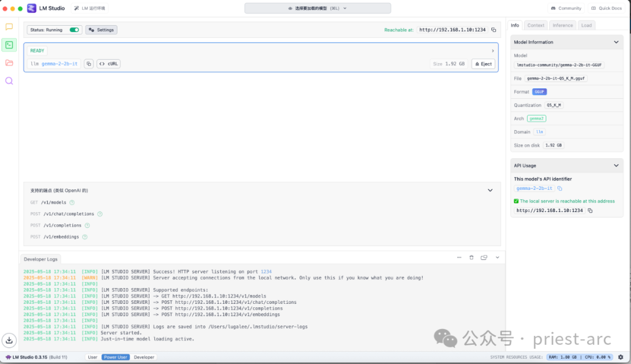Open the Discover search icon in sidebar

[9, 81]
